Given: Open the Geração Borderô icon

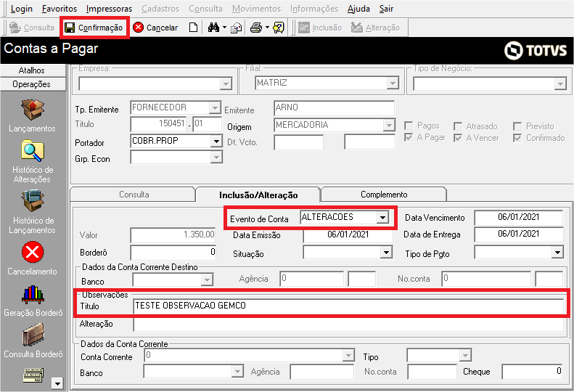Looking at the screenshot, I should coord(33,294).
